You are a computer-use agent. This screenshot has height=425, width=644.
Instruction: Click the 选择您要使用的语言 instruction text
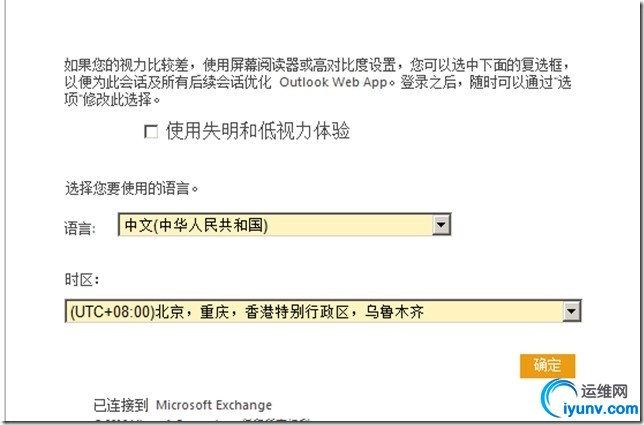131,188
